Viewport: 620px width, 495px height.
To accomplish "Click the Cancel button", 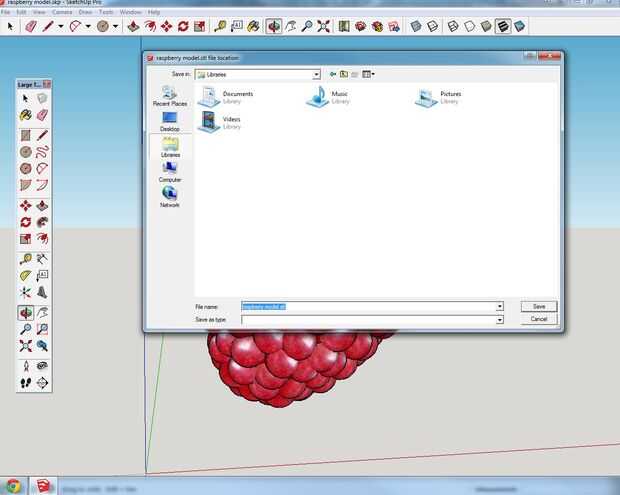I will (x=539, y=319).
